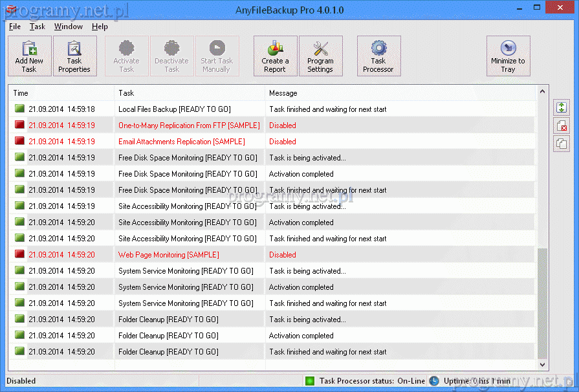Click the clear log icon with red X

tap(561, 126)
